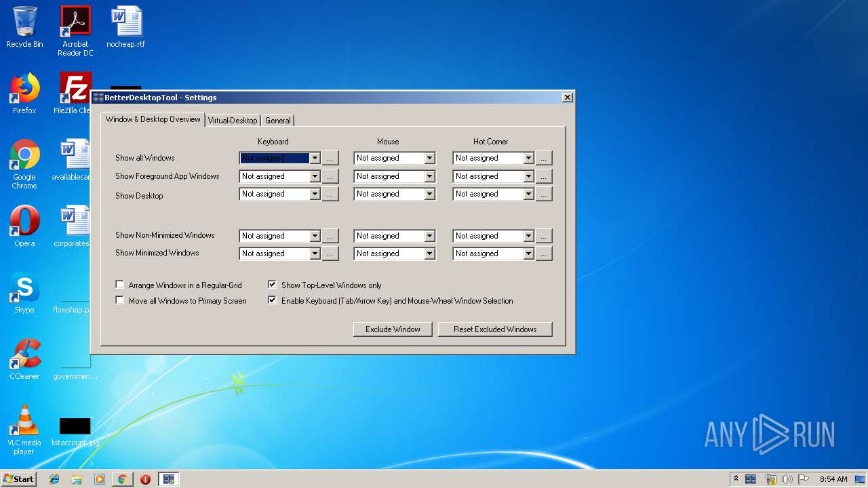Open Internet Explorer from the taskbar
Screen dimensions: 868x488
pos(54,479)
